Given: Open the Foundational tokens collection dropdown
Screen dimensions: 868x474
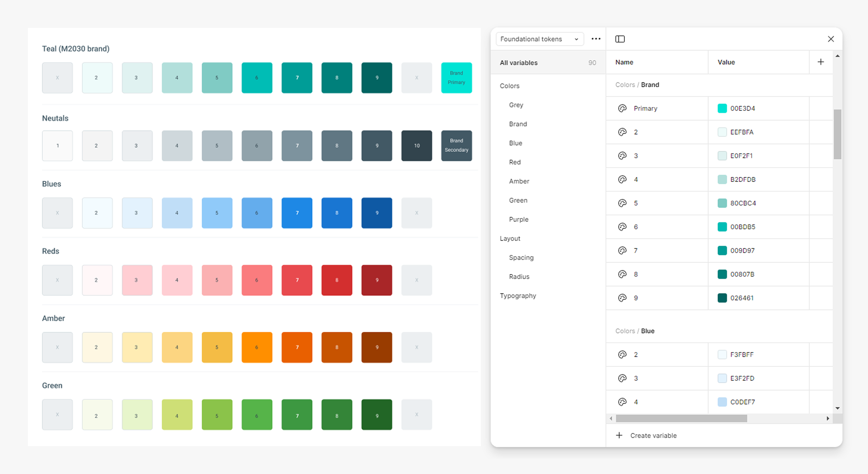Looking at the screenshot, I should [540, 39].
